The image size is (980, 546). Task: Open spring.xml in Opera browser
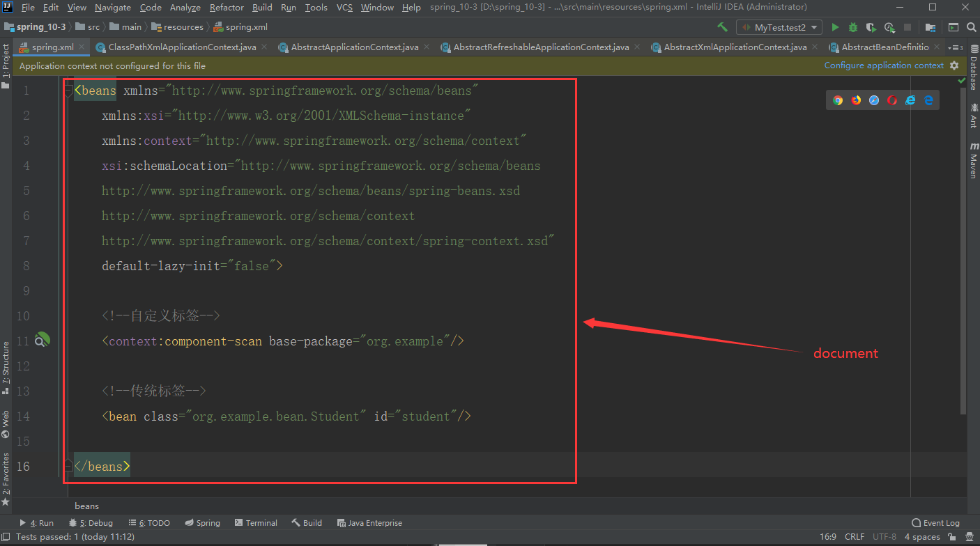(x=892, y=100)
